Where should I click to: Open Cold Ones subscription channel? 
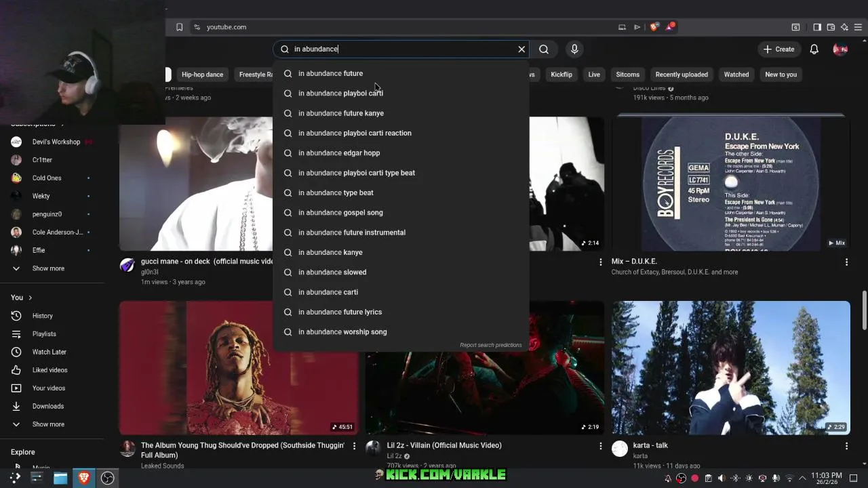(x=52, y=178)
